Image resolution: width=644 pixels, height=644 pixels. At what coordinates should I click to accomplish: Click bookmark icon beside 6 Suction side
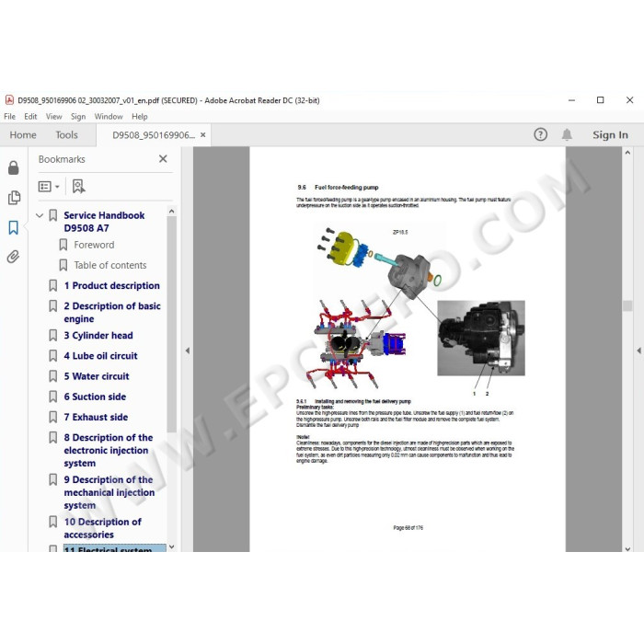pyautogui.click(x=53, y=397)
